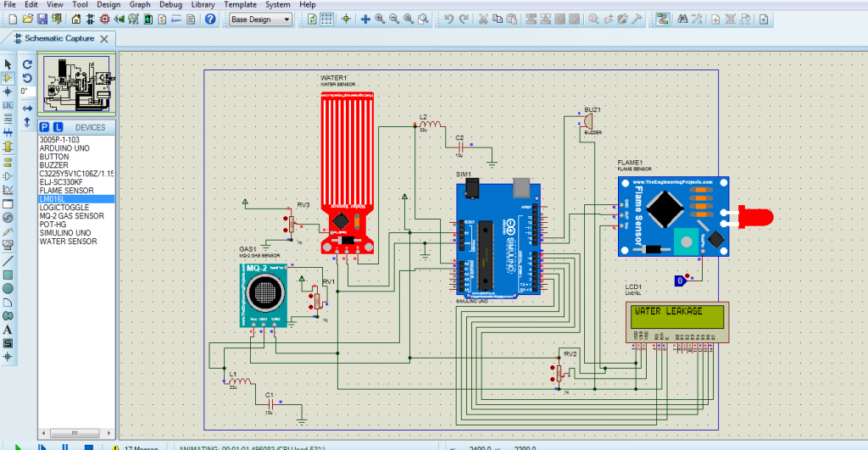
Task: Pause the running simulation
Action: (x=64, y=447)
